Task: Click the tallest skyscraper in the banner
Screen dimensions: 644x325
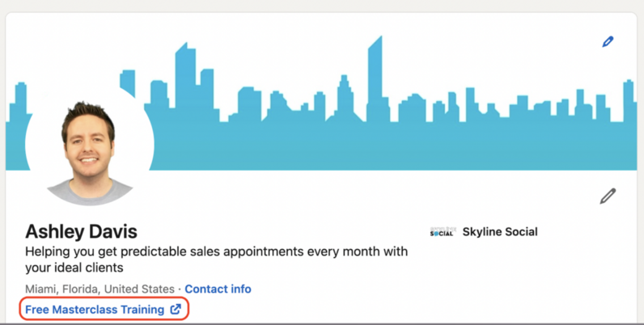Action: point(375,81)
